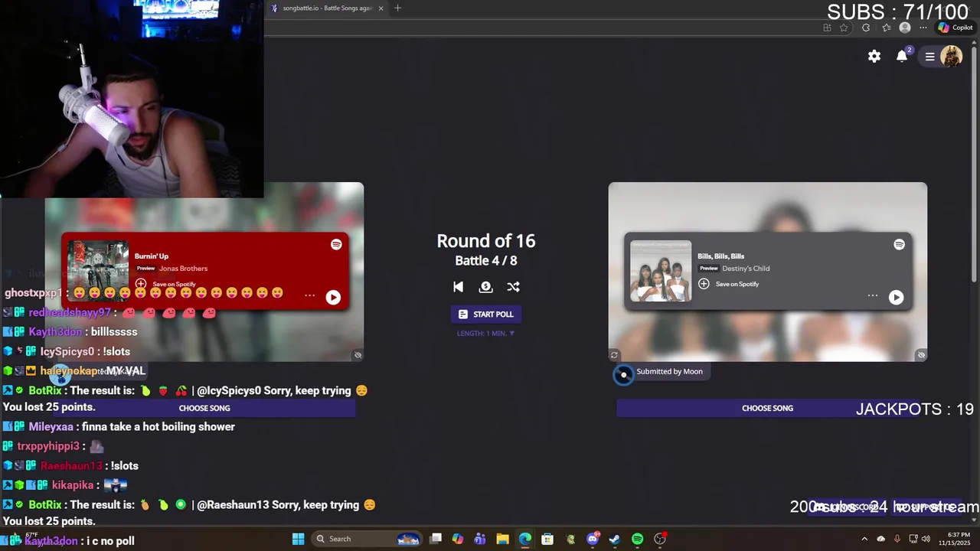This screenshot has width=980, height=551.
Task: Open Microsoft Store from taskbar
Action: click(547, 539)
